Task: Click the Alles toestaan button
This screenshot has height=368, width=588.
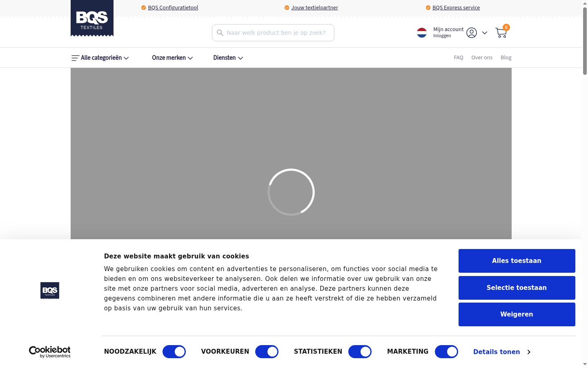Action: coord(517,261)
